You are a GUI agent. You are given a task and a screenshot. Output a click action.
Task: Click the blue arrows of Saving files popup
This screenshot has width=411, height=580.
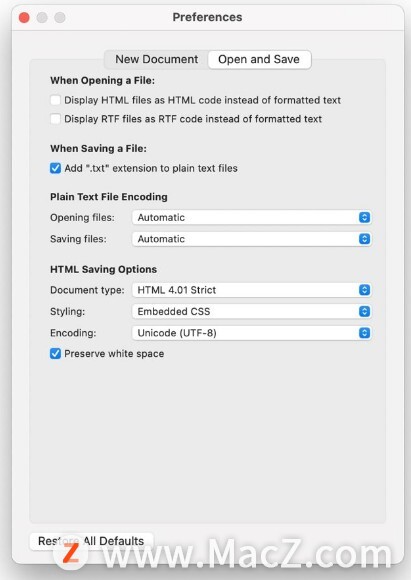pos(364,239)
